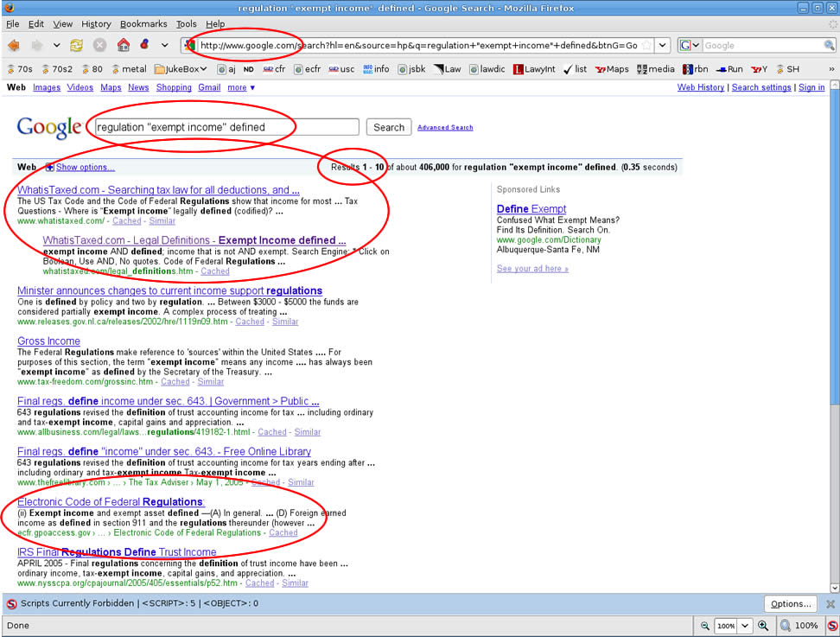
Task: Open the JukeBox bookmarks folder
Action: [x=181, y=69]
